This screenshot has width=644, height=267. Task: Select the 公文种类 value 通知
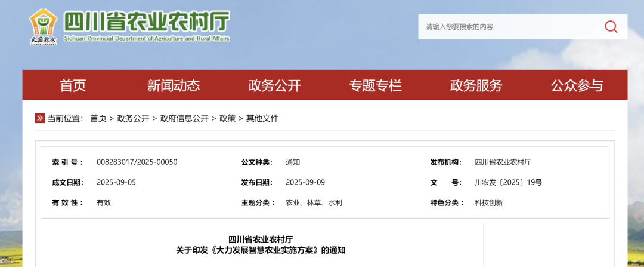pos(293,162)
